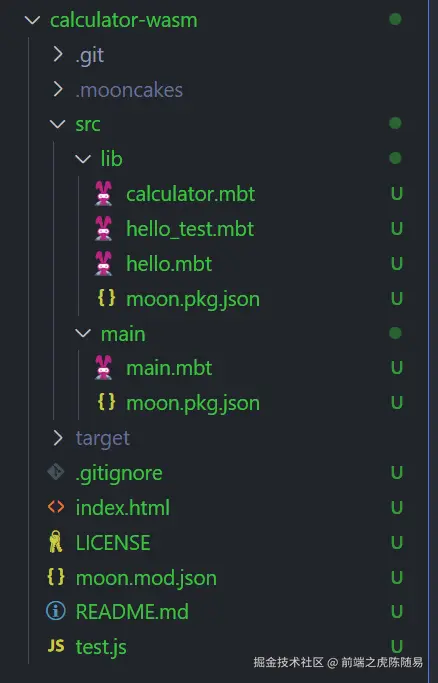Image resolution: width=438 pixels, height=683 pixels.
Task: Collapse the lib folder chevron
Action: [83, 159]
